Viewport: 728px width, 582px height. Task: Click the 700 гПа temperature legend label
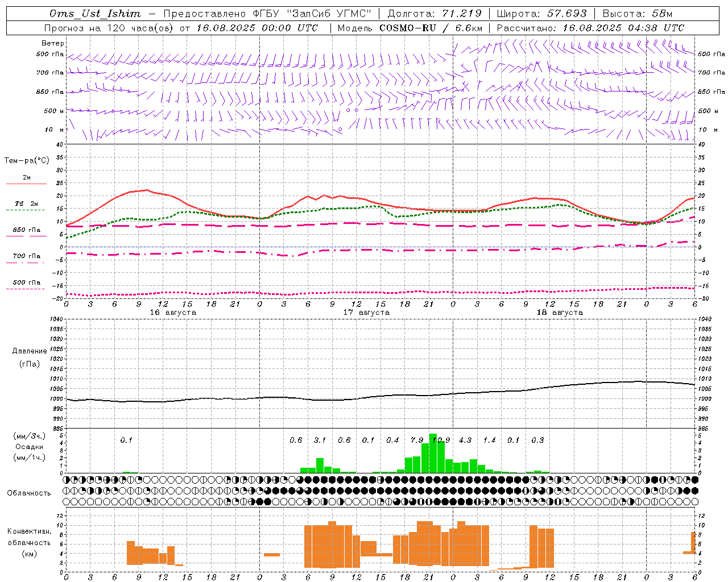(27, 256)
